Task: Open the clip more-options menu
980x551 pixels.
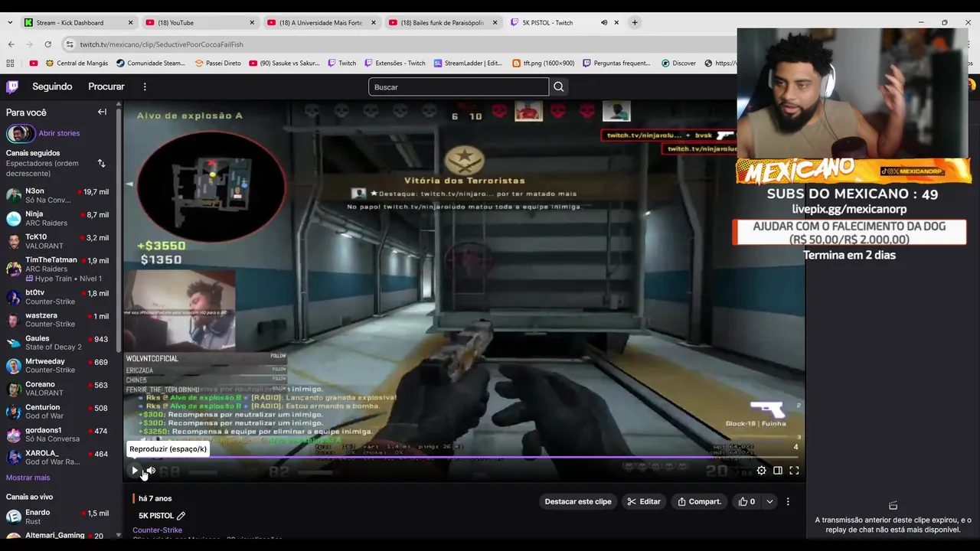Action: (x=788, y=502)
